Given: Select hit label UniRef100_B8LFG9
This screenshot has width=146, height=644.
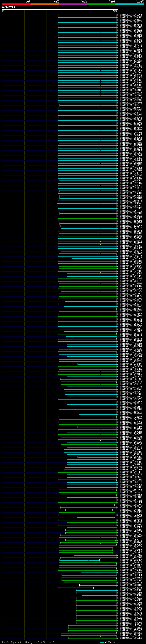Looking at the screenshot, I should pyautogui.click(x=131, y=156).
